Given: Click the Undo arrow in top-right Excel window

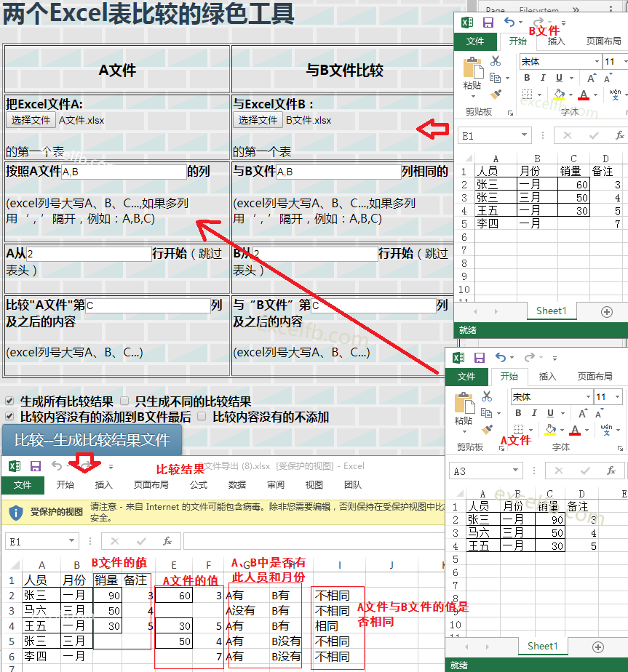Looking at the screenshot, I should click(x=509, y=23).
